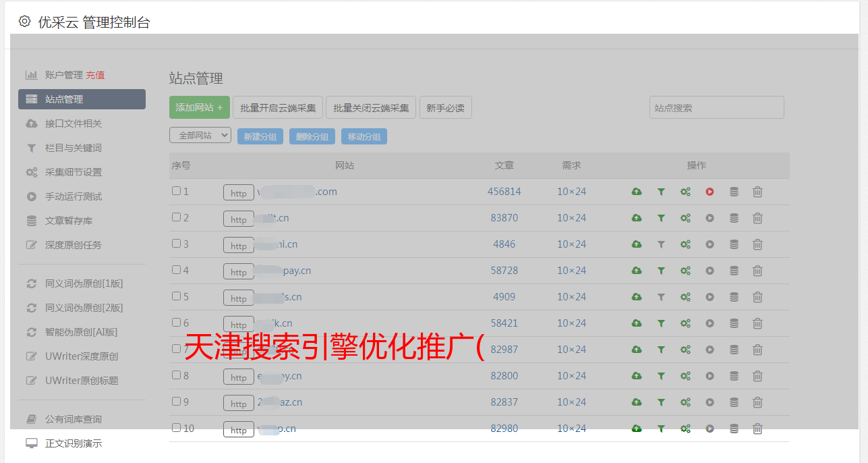Click the 站点搜索 search field
The image size is (868, 463).
coord(716,107)
